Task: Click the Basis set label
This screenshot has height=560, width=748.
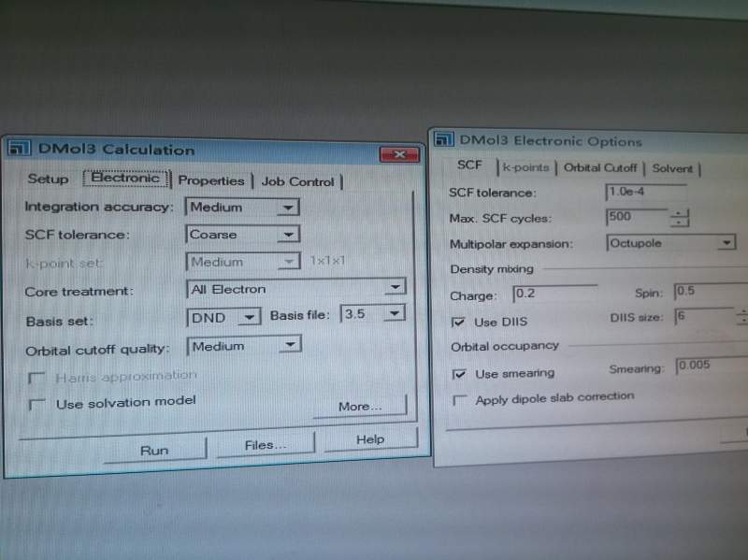Action: click(60, 322)
